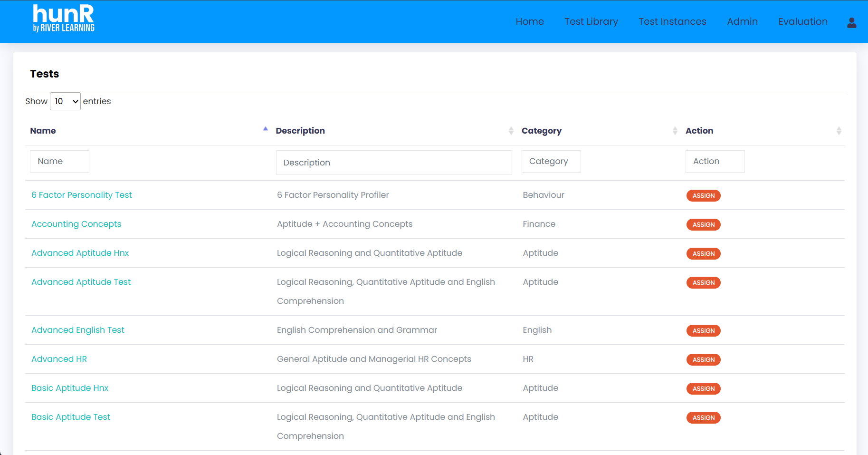The height and width of the screenshot is (455, 868).
Task: Open the Evaluation menu item
Action: tap(803, 21)
